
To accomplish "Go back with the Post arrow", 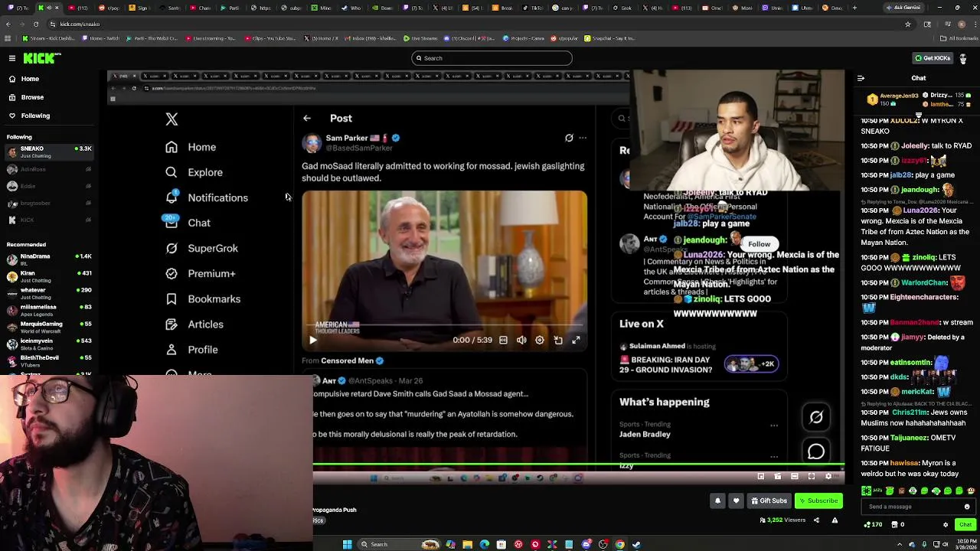I will (307, 119).
